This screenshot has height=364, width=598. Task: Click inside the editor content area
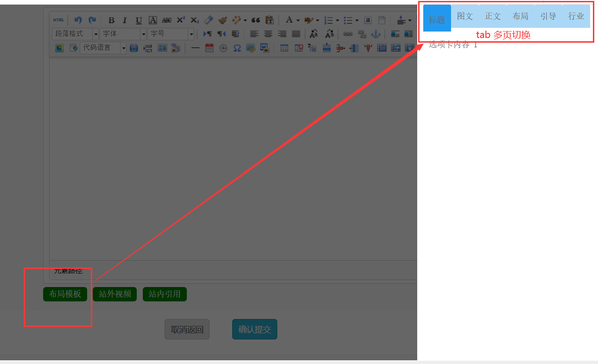coord(233,158)
